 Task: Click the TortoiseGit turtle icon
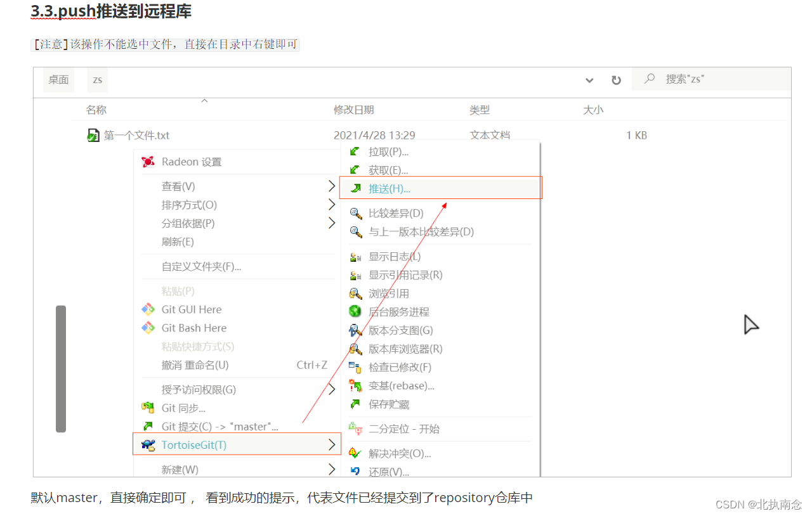click(148, 445)
